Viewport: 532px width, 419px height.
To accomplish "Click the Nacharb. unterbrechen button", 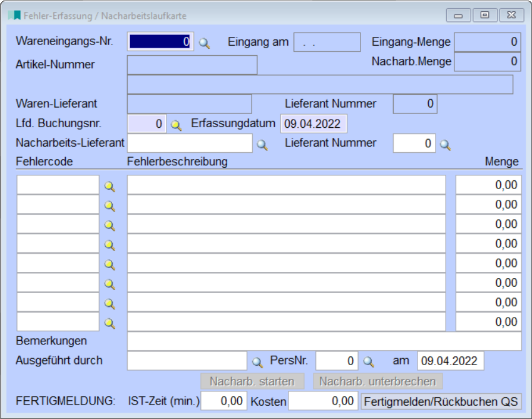I will [377, 381].
